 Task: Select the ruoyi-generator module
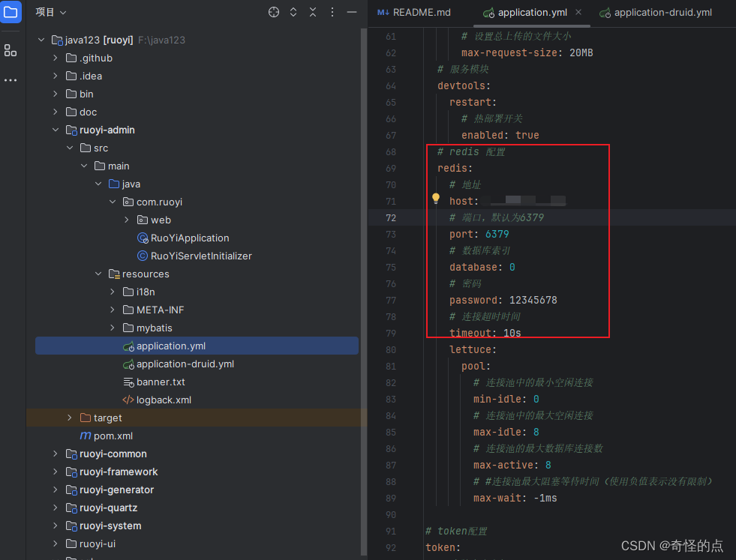tap(116, 490)
